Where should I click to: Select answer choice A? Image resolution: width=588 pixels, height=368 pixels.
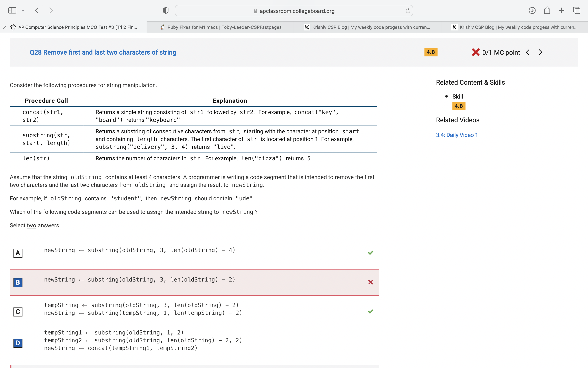coord(18,253)
